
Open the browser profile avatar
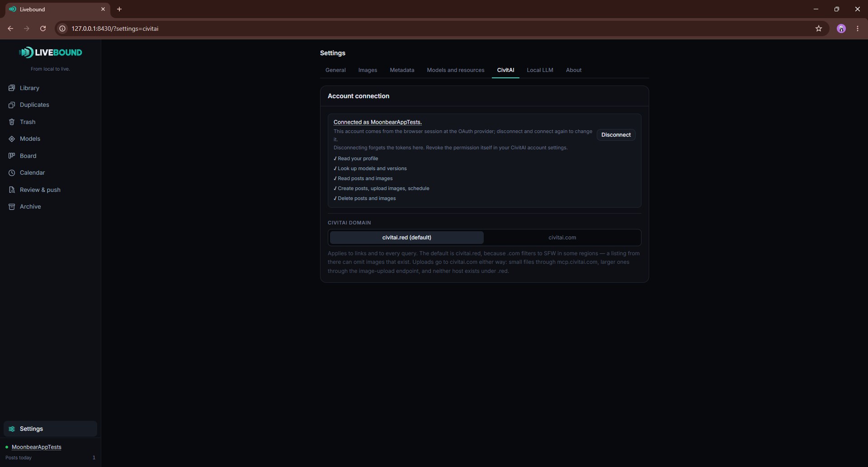[x=841, y=29]
